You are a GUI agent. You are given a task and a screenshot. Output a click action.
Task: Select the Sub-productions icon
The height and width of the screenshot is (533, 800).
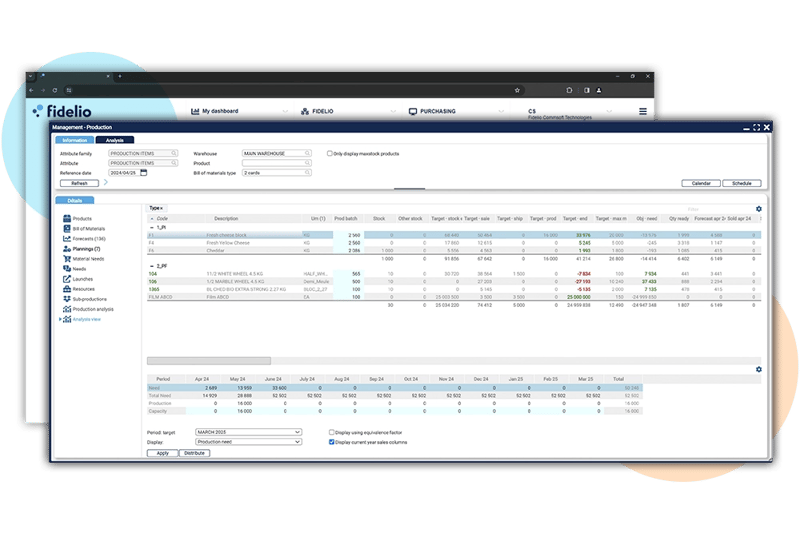(x=67, y=299)
